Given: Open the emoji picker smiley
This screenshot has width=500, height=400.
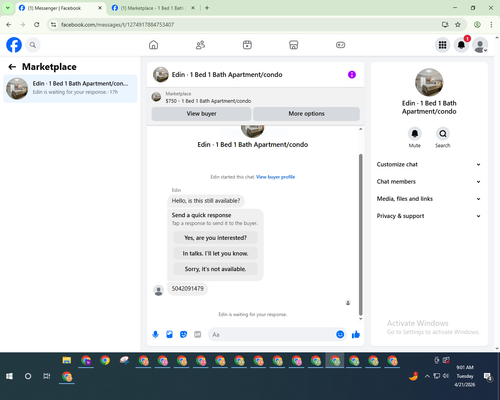Looking at the screenshot, I should point(340,334).
